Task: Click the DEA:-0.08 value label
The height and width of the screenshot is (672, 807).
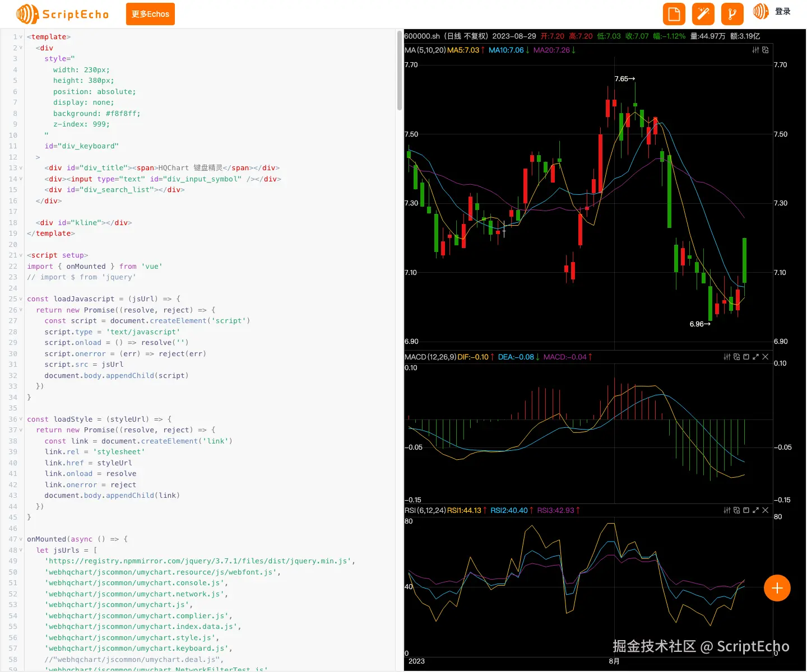Action: (516, 357)
